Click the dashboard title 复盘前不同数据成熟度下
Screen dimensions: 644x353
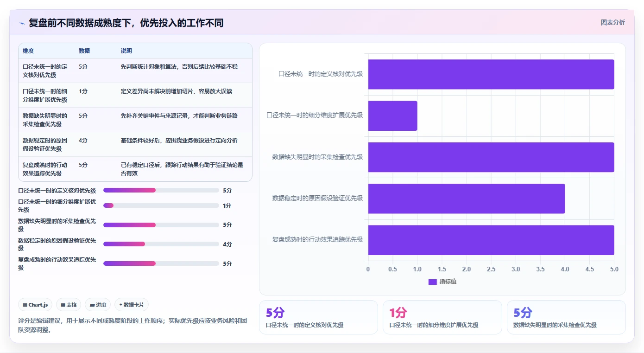(126, 23)
